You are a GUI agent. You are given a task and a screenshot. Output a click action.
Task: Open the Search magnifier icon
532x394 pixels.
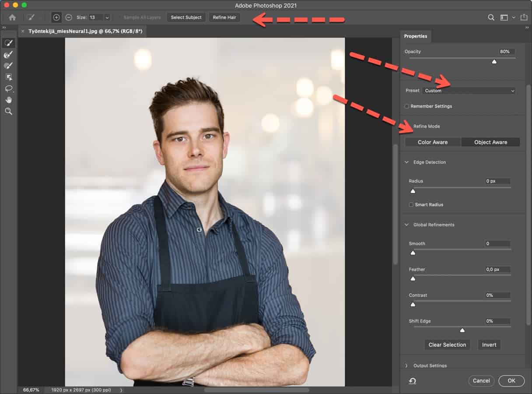click(x=491, y=18)
